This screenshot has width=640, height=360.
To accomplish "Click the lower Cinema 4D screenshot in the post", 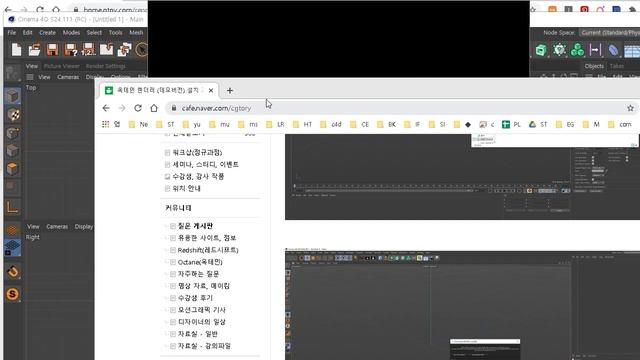I will tap(462, 304).
